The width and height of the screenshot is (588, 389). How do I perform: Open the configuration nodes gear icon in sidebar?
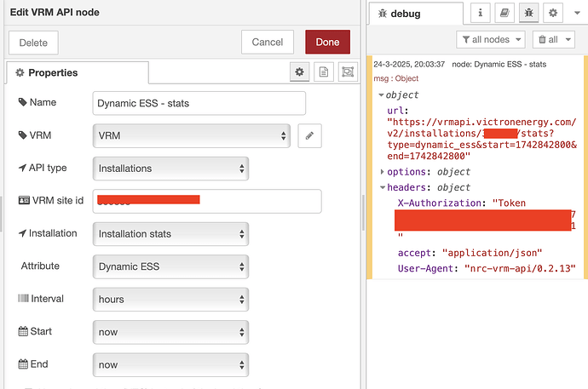[553, 14]
